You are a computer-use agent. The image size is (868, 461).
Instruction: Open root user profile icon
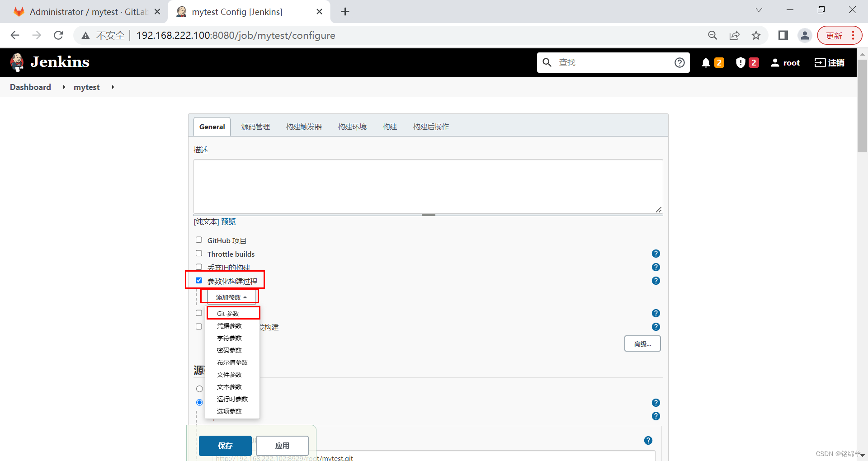[775, 63]
